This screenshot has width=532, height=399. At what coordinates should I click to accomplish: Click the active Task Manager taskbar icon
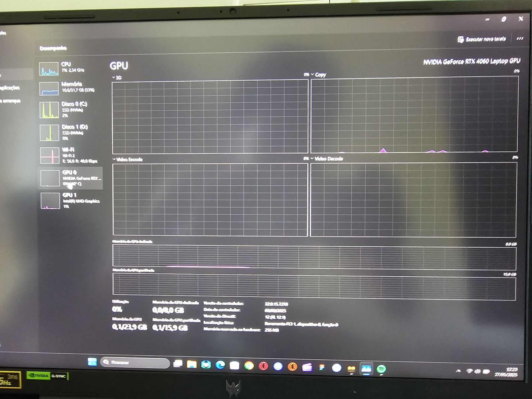366,369
